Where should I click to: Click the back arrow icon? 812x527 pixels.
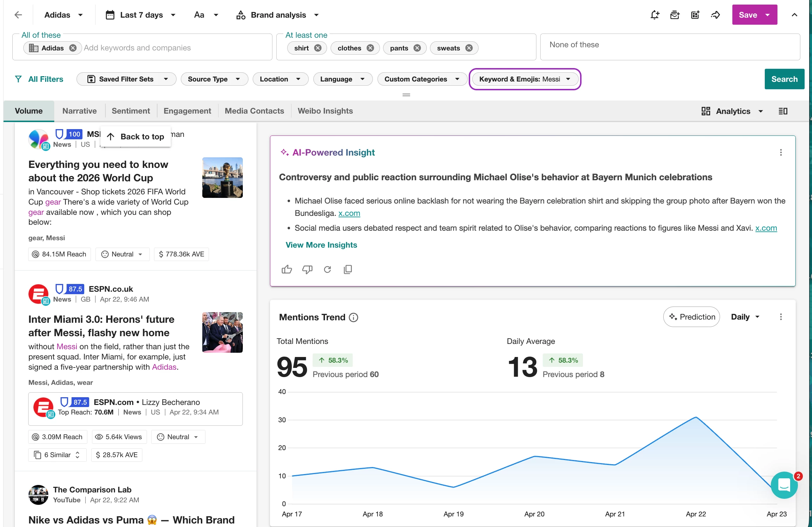click(18, 15)
